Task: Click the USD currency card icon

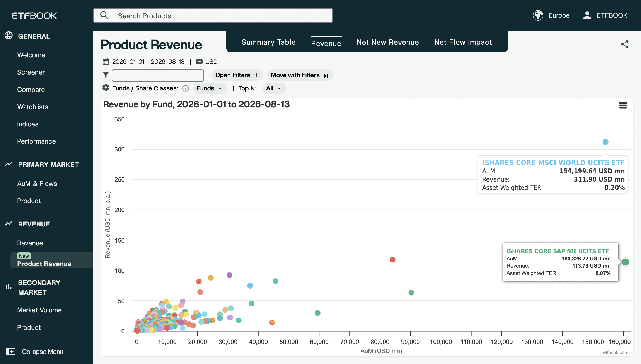Action: click(199, 61)
